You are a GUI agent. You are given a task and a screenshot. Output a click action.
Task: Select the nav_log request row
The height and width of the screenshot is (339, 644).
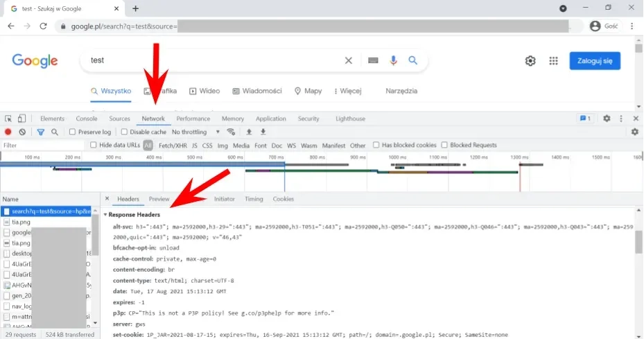tap(46, 306)
